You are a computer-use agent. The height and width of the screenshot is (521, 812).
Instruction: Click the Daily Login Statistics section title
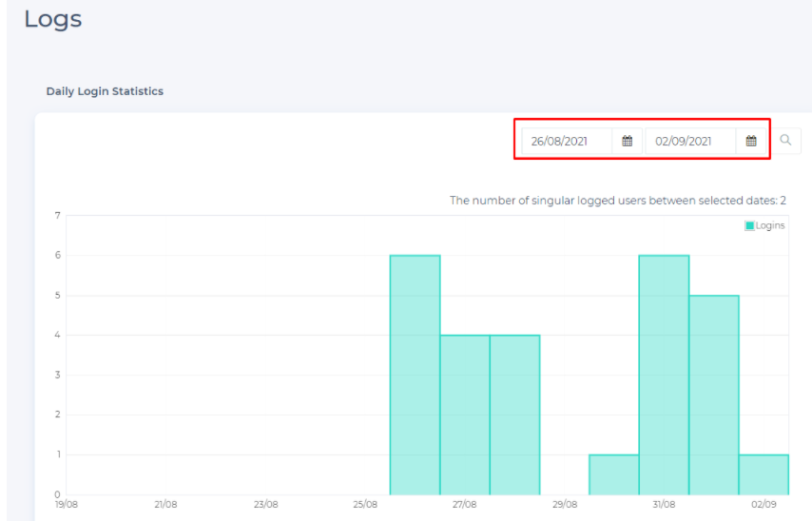[x=105, y=91]
